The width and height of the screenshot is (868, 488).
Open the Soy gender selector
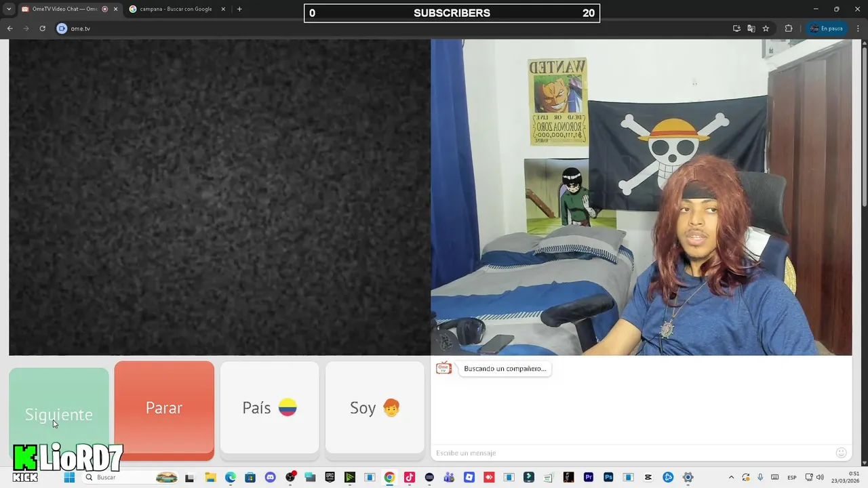(375, 407)
